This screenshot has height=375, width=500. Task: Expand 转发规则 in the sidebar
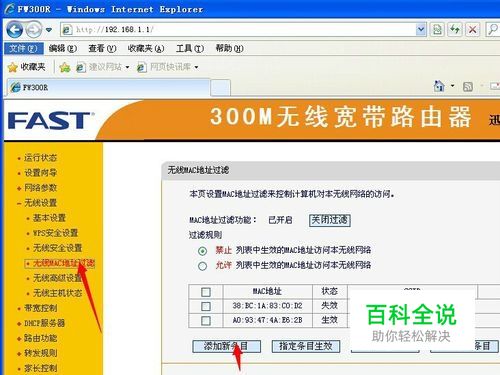click(40, 353)
